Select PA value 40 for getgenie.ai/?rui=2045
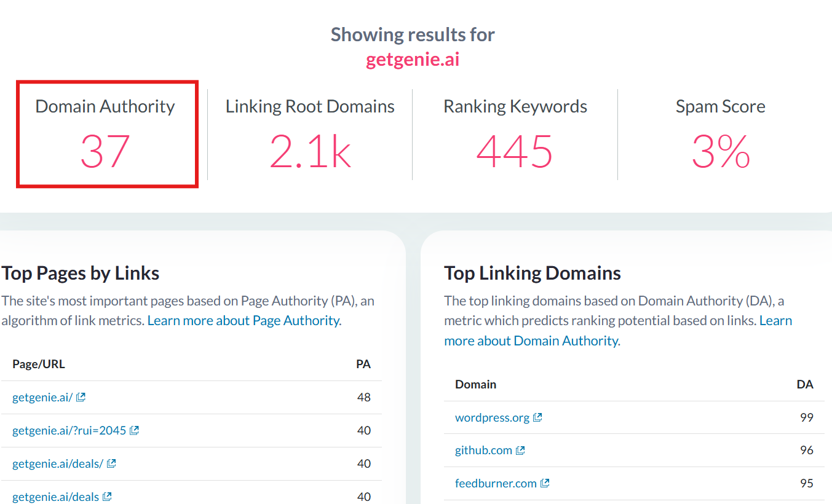832x504 pixels. 364,430
